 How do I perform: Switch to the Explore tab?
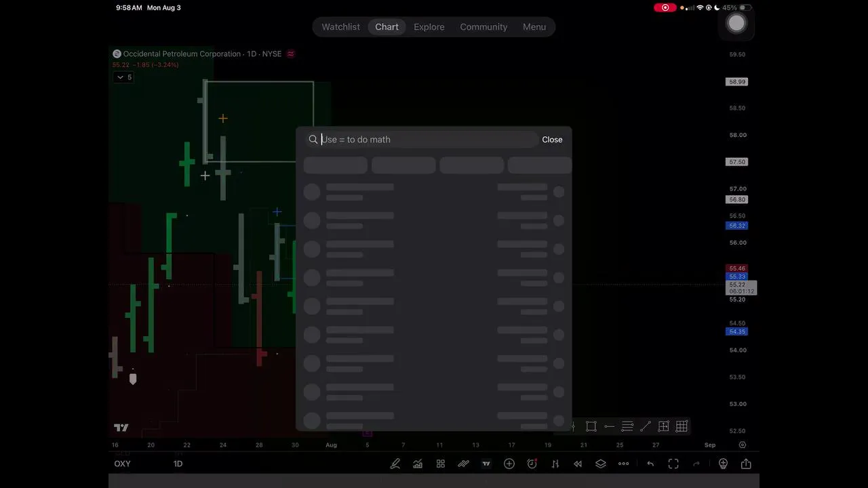[429, 27]
